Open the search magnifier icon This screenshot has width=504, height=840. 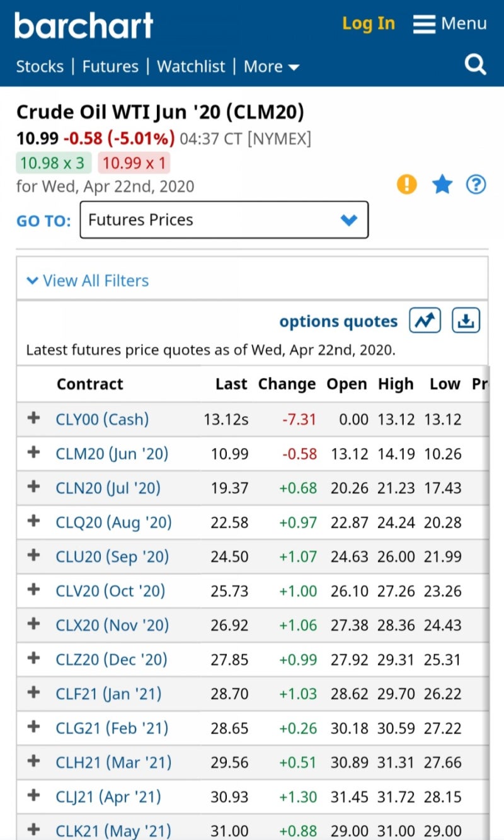coord(475,64)
